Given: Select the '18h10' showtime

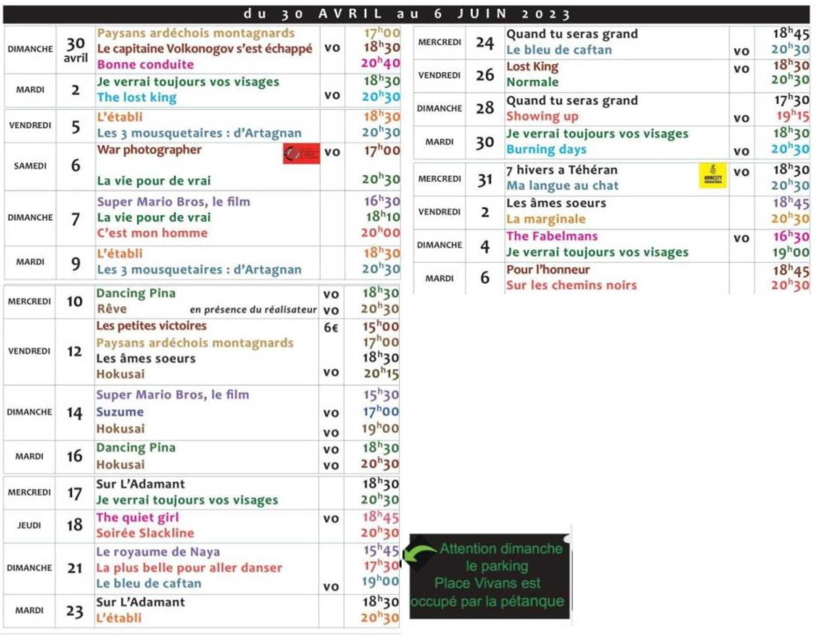Looking at the screenshot, I should (383, 217).
